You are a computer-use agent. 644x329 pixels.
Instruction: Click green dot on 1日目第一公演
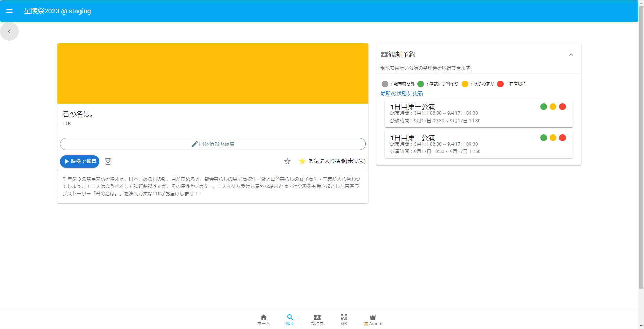pos(544,107)
